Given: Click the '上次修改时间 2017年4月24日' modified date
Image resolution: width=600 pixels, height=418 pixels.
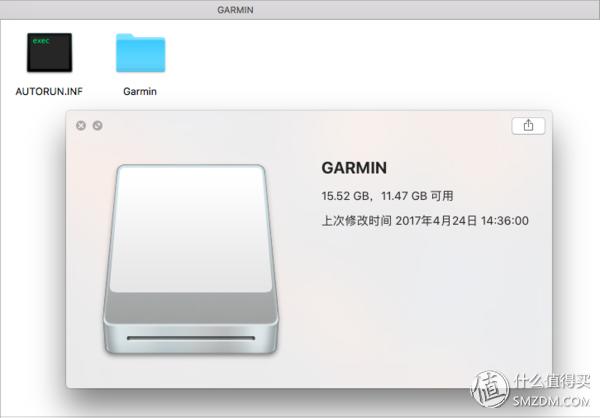Looking at the screenshot, I should tap(425, 220).
